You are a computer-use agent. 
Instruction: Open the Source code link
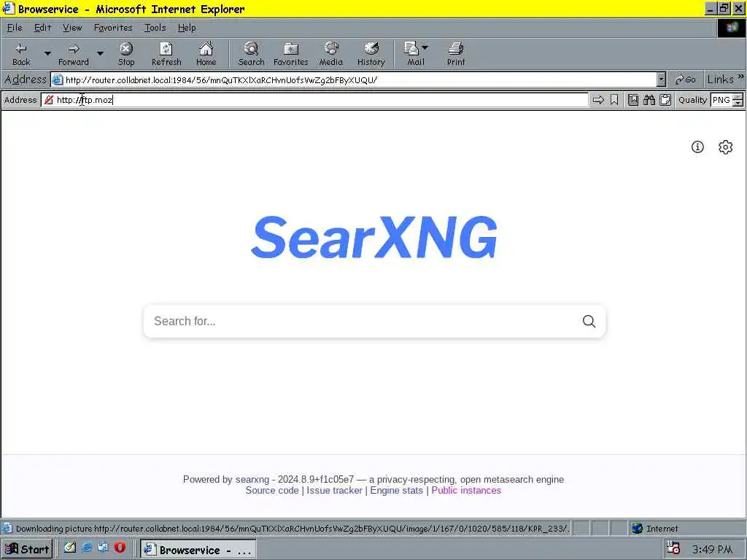coord(272,491)
